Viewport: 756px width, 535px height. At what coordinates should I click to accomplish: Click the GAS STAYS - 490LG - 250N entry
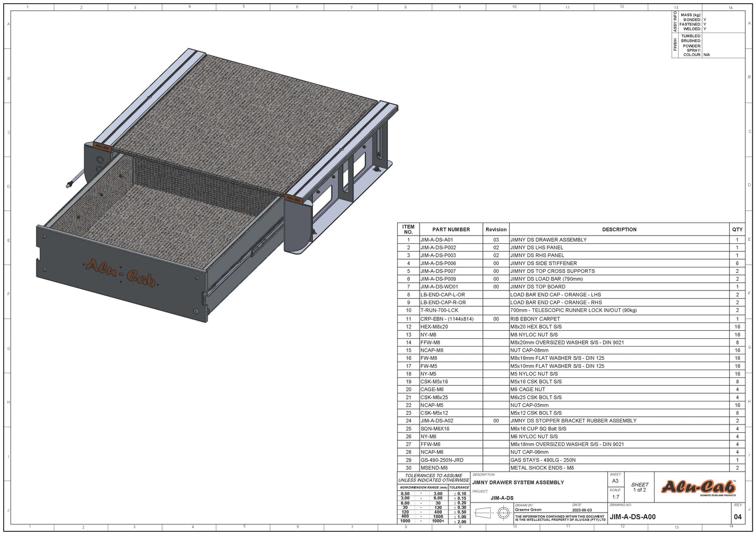[543, 460]
